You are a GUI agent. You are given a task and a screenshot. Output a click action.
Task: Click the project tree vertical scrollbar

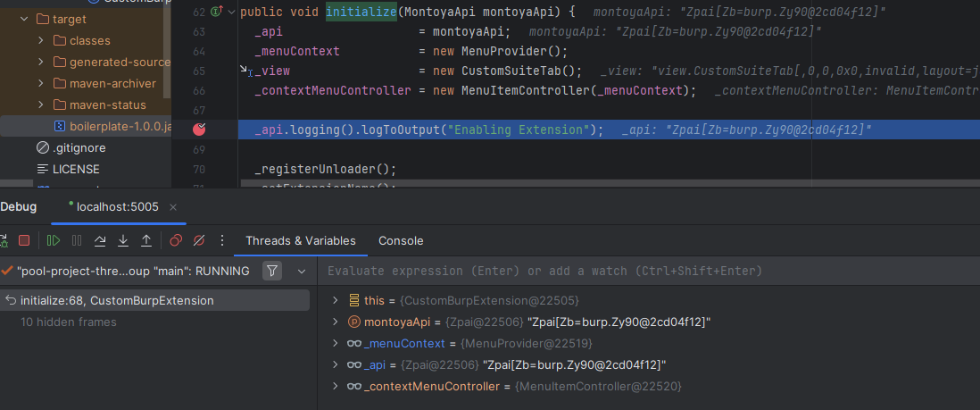(167, 49)
